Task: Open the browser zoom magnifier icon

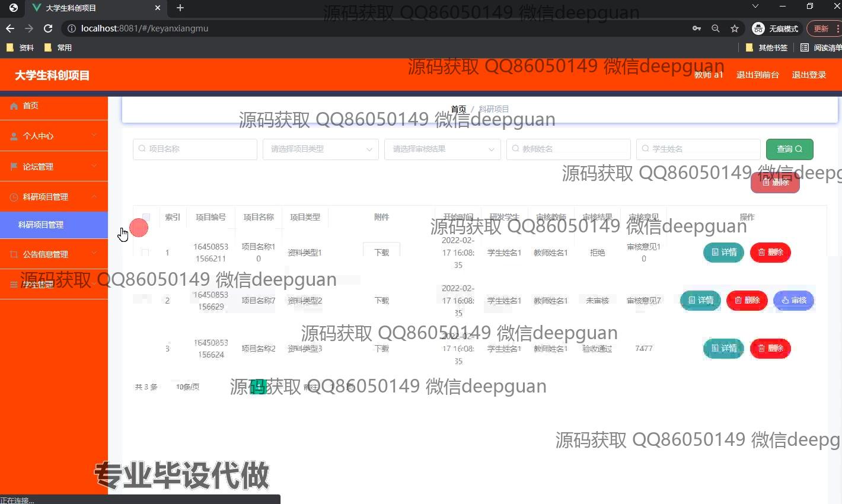Action: coord(716,28)
